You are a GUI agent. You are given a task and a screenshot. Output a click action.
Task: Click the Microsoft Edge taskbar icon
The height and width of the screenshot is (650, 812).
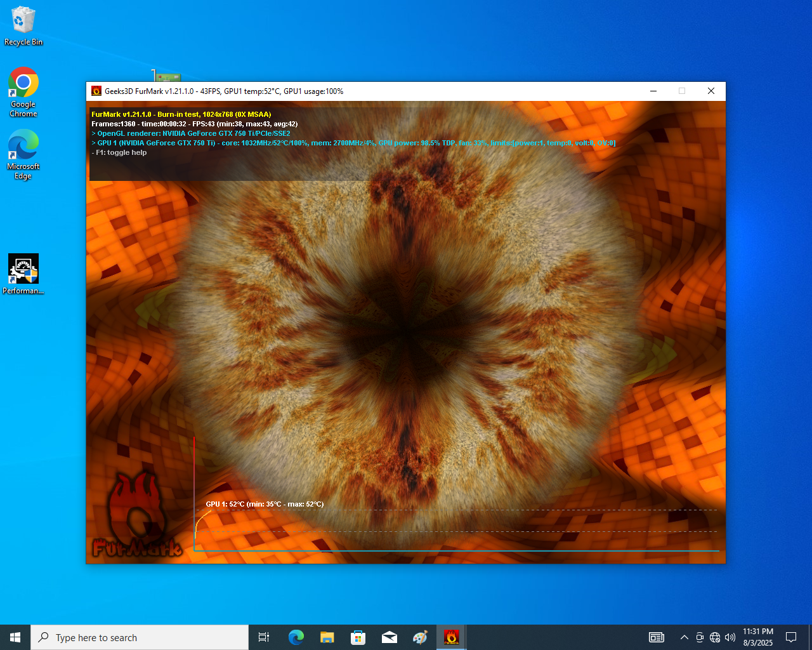point(296,637)
